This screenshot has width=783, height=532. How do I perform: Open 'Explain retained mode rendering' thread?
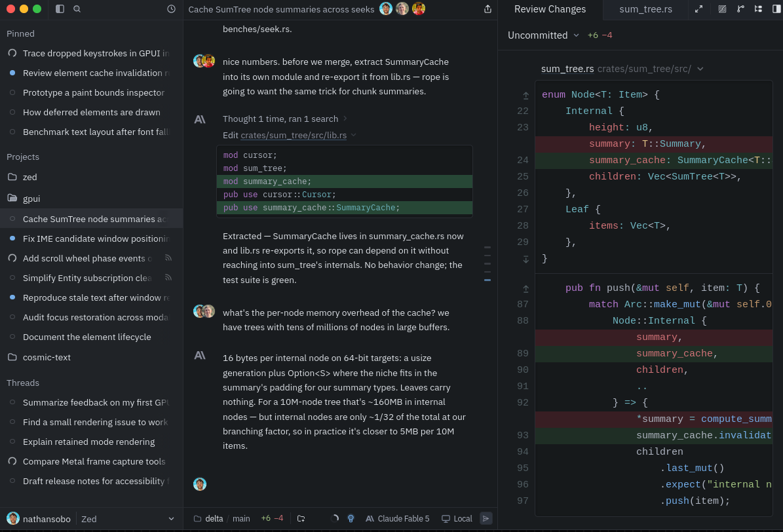tap(91, 442)
